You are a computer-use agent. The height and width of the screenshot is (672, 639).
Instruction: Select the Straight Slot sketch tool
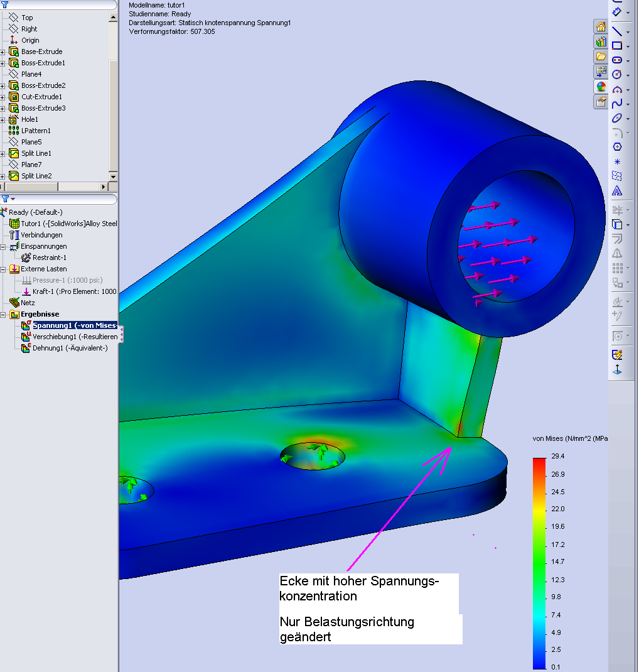pyautogui.click(x=617, y=60)
